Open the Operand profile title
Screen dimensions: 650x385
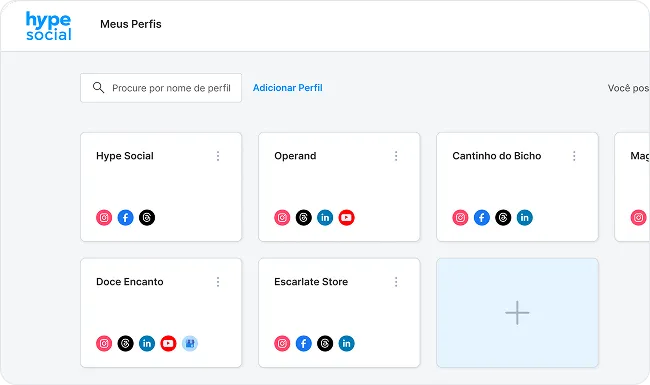point(295,156)
